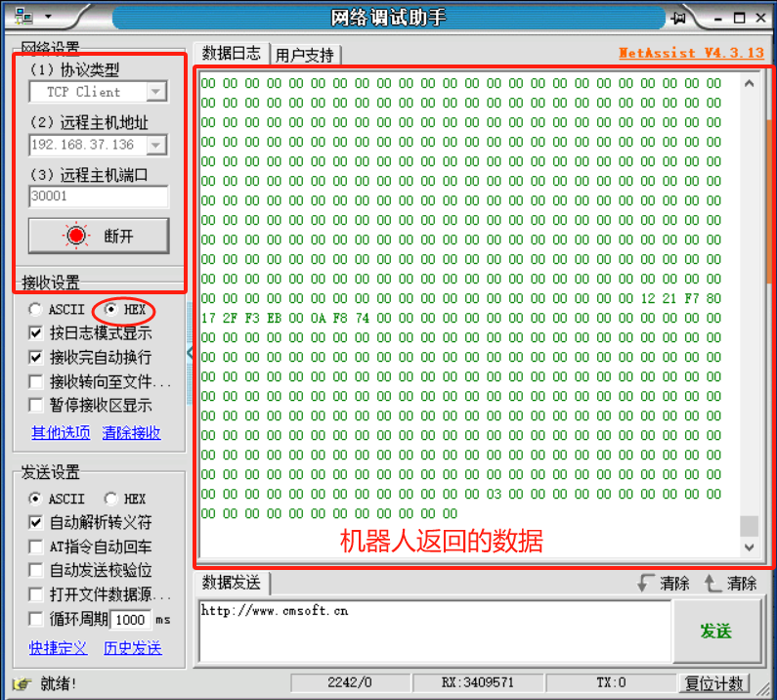Expand the remote host address dropdown

tap(155, 145)
